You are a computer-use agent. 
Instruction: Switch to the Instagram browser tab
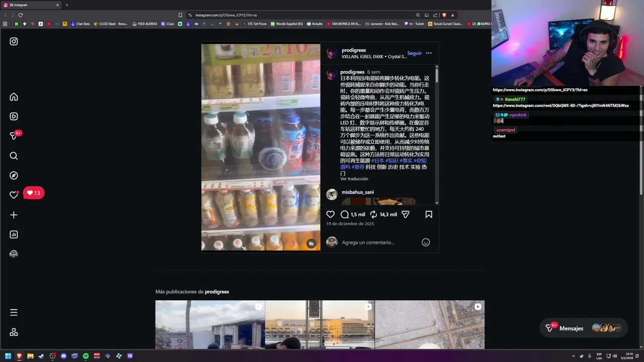point(30,5)
